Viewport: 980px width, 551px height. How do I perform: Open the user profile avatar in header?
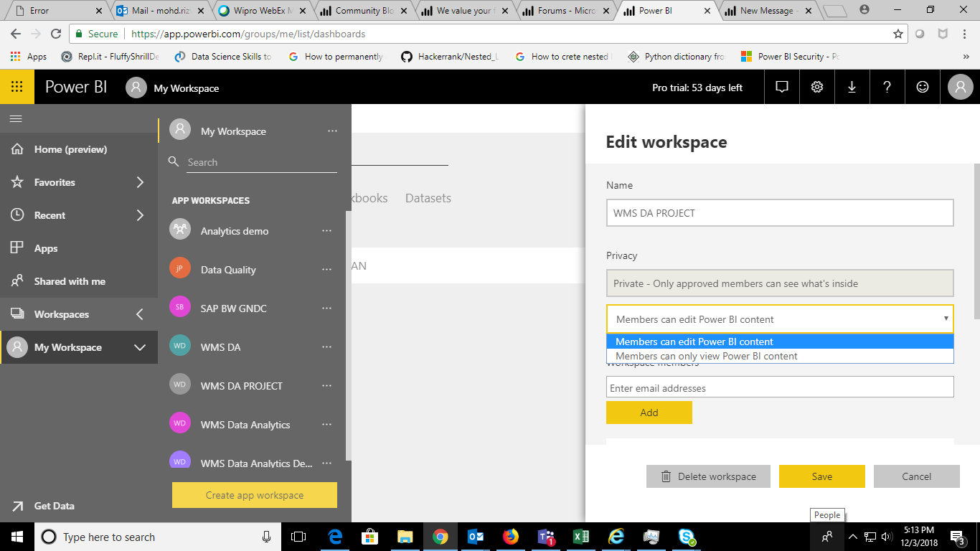pyautogui.click(x=960, y=87)
